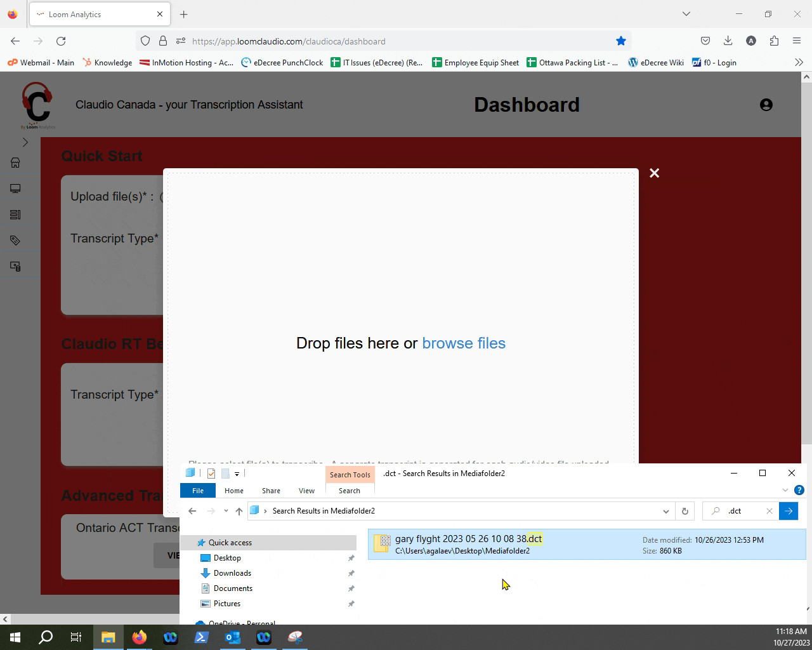Open the tags icon in sidebar

coord(15,241)
